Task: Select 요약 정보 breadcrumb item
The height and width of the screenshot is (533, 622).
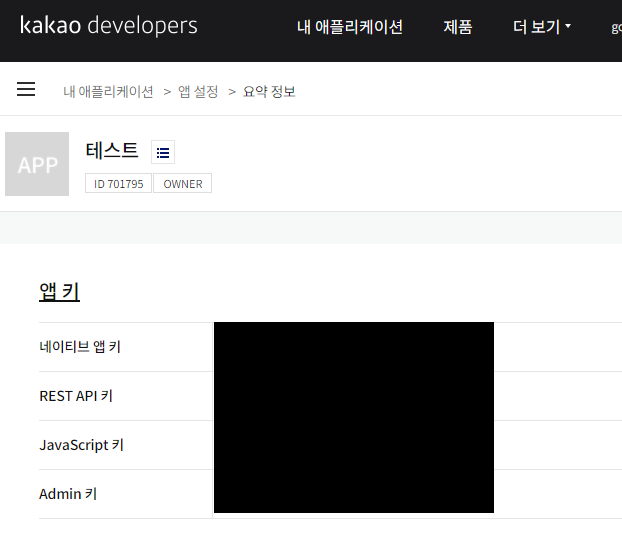Action: pos(269,92)
